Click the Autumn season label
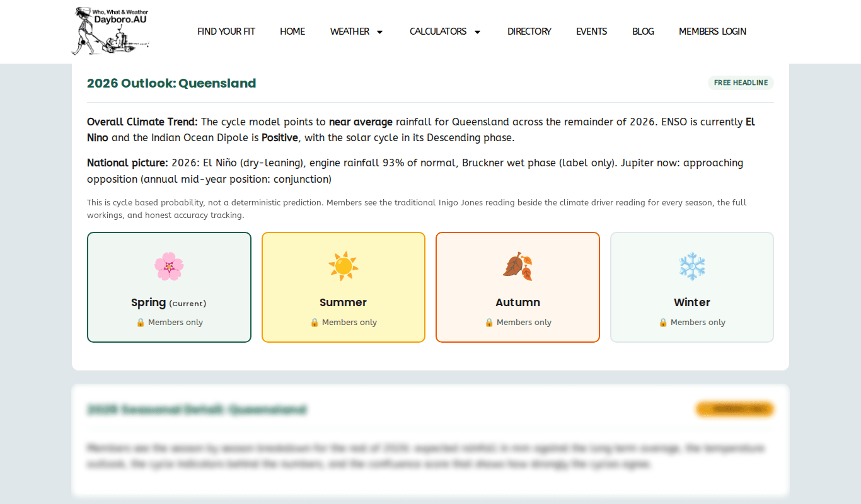This screenshot has height=504, width=861. [x=517, y=302]
